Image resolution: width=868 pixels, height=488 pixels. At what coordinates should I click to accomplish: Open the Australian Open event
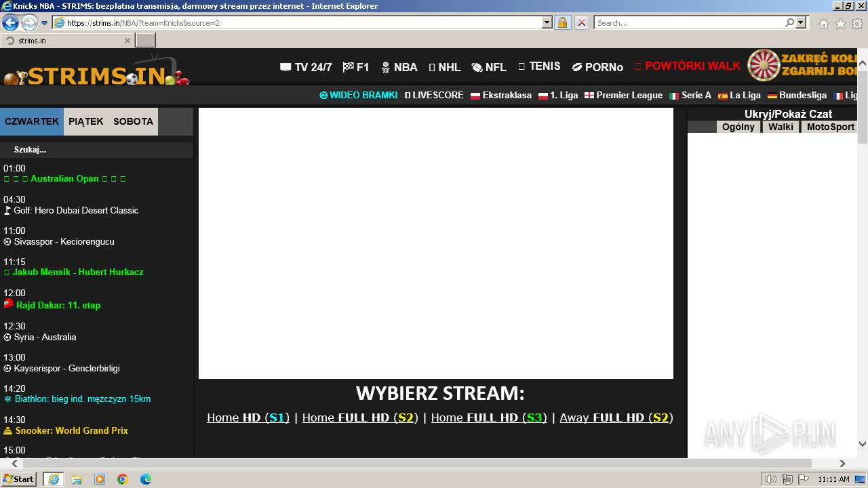[64, 179]
